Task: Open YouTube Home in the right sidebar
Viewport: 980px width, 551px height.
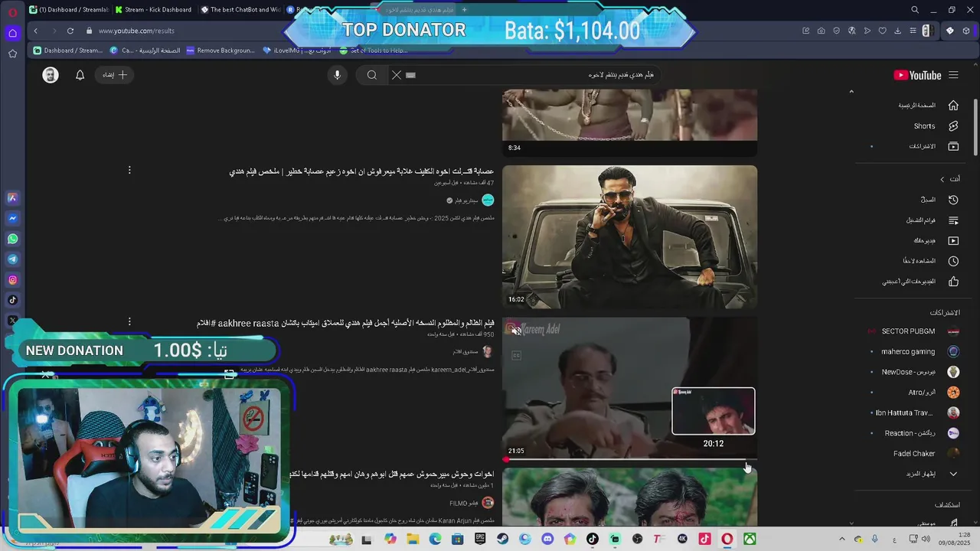Action: pos(928,106)
